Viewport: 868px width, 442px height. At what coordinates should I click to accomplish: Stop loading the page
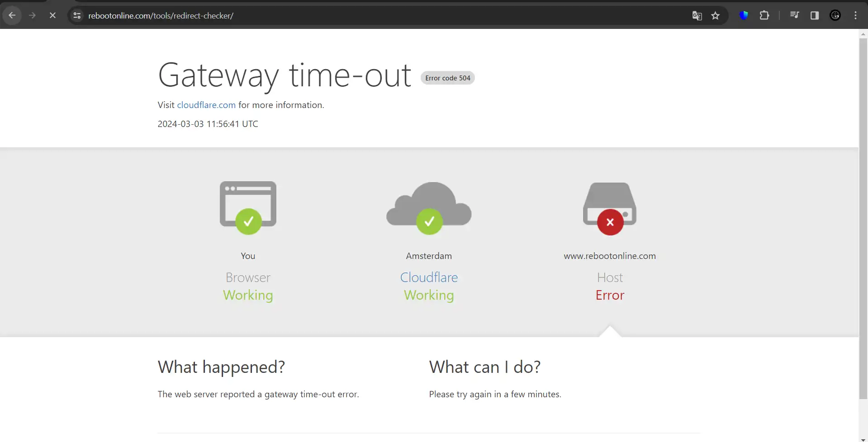(52, 15)
